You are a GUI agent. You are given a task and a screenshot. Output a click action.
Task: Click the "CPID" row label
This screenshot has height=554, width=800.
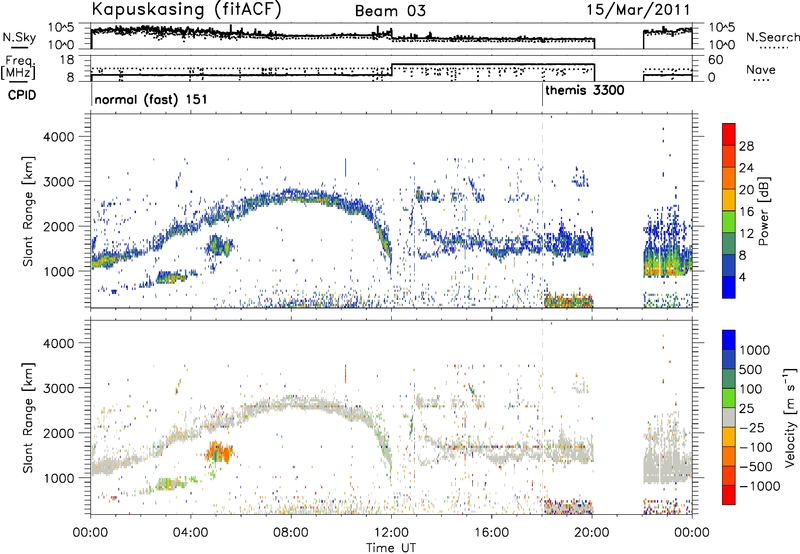22,95
